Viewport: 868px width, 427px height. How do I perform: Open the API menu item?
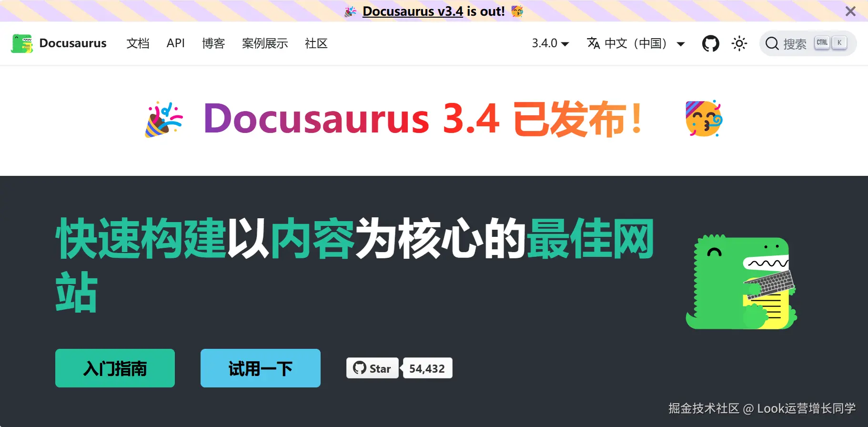tap(176, 43)
